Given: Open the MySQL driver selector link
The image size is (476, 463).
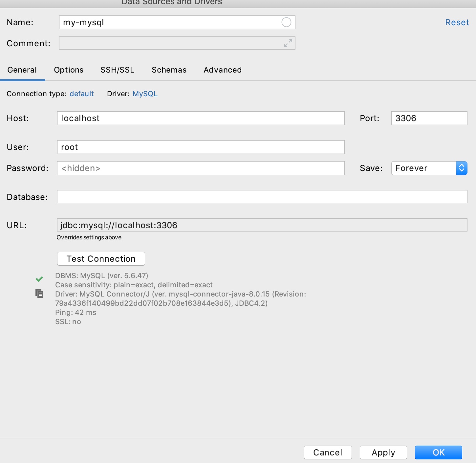Looking at the screenshot, I should coord(145,94).
